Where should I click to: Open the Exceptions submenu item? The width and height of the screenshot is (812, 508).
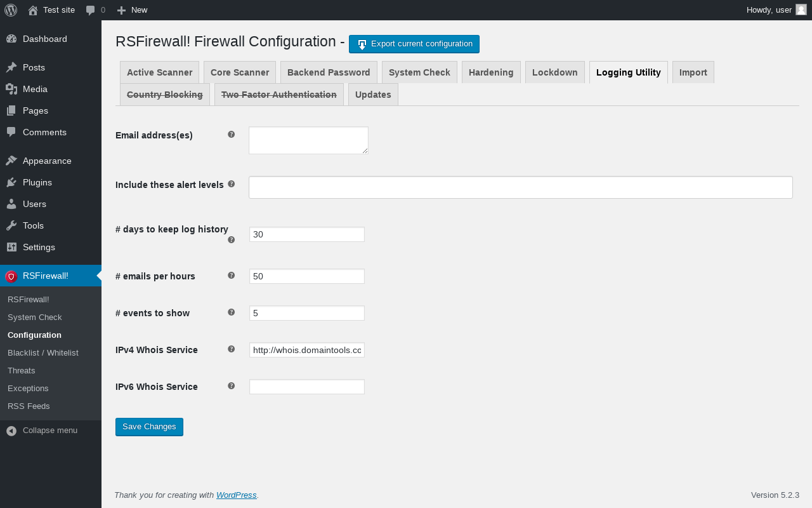(28, 388)
